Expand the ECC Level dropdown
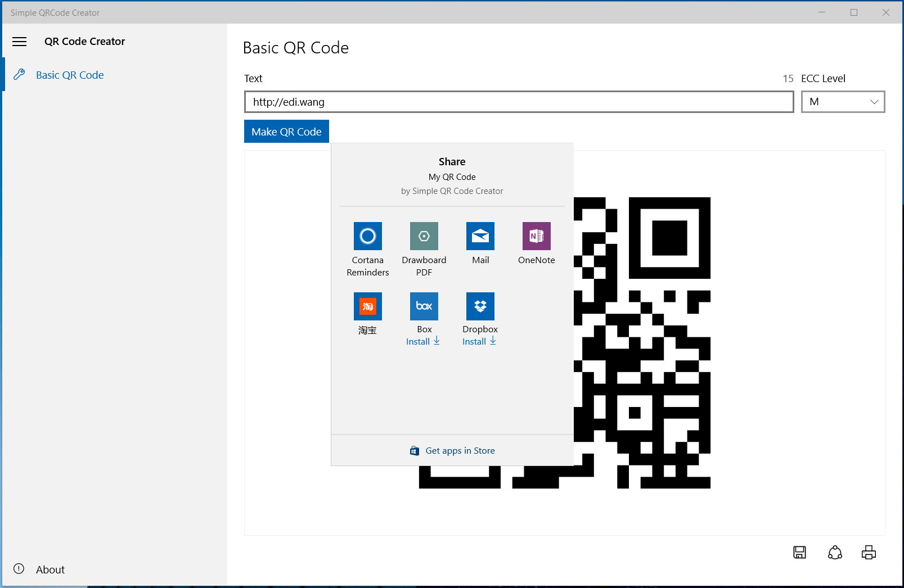Image resolution: width=904 pixels, height=588 pixels. (x=843, y=102)
